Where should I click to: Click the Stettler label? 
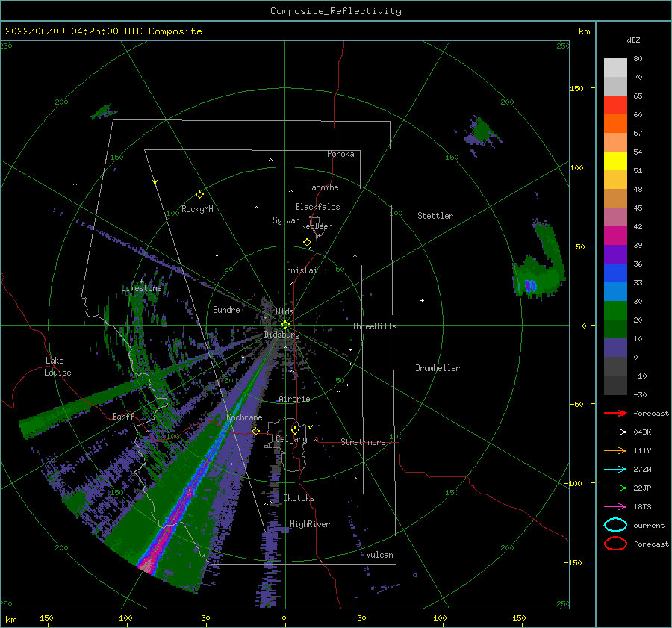pos(435,216)
